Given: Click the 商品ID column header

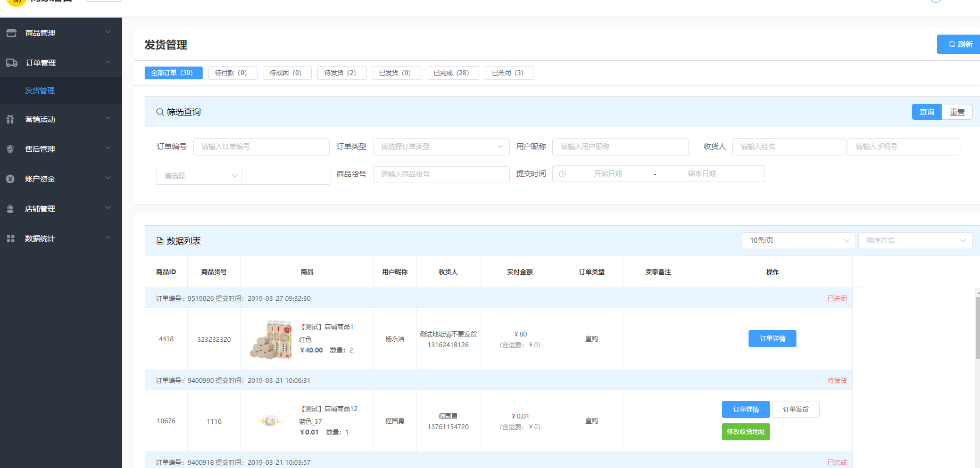Looking at the screenshot, I should 166,272.
